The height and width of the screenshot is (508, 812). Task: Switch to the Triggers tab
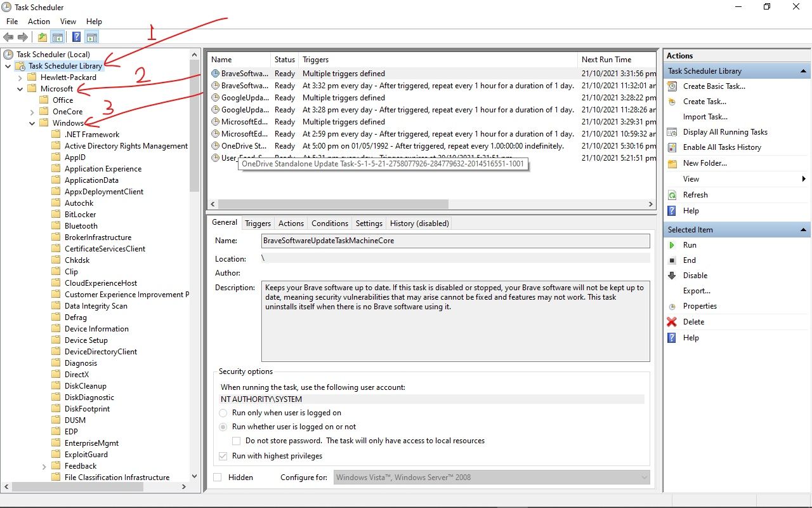[258, 224]
